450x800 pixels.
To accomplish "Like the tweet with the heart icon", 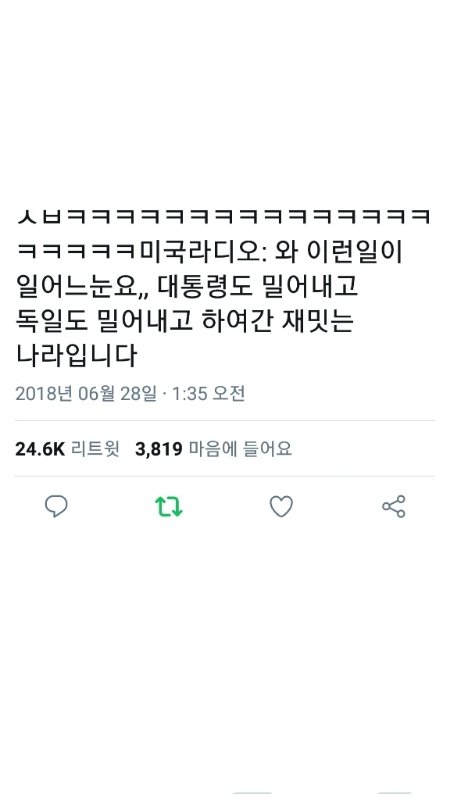I will click(x=281, y=507).
